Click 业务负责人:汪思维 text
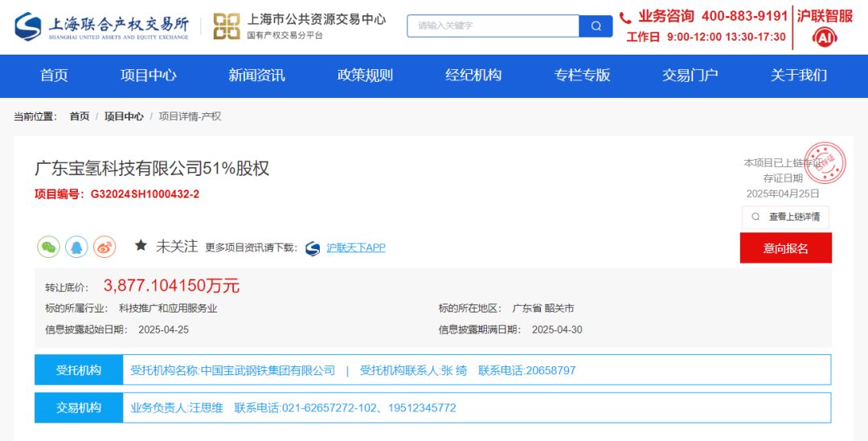Viewport: 868px width, 441px height. click(177, 408)
